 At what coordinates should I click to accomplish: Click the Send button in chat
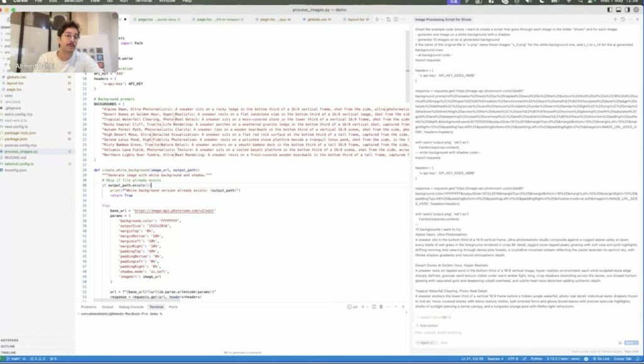point(631,343)
